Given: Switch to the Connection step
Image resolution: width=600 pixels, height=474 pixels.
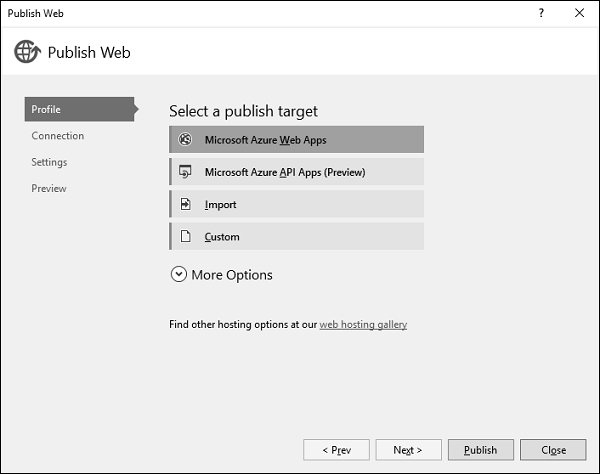Looking at the screenshot, I should point(58,136).
